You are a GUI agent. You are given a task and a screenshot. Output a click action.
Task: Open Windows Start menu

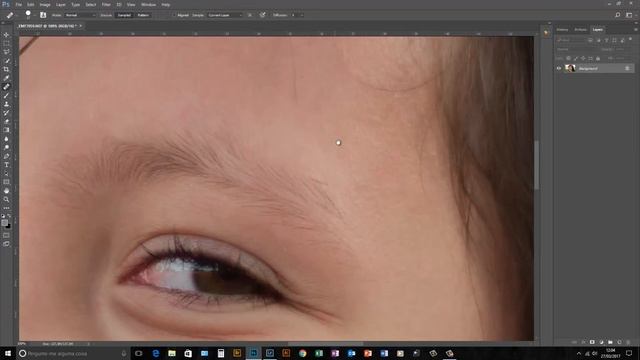click(x=8, y=353)
